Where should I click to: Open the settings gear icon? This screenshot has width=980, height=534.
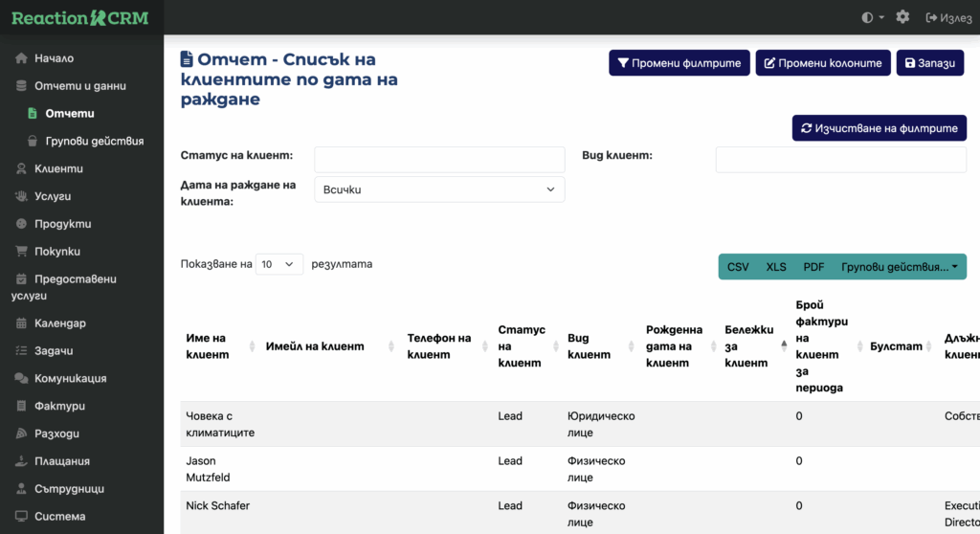point(902,17)
